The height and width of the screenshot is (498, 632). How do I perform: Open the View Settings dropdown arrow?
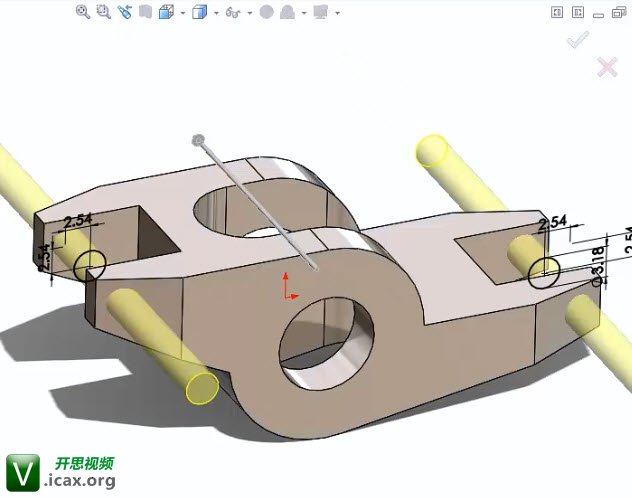(337, 13)
